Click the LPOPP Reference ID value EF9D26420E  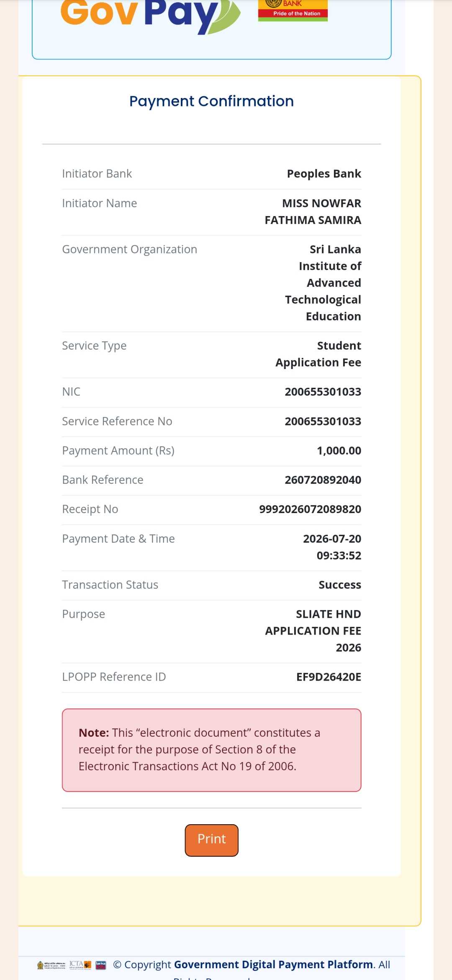point(329,677)
